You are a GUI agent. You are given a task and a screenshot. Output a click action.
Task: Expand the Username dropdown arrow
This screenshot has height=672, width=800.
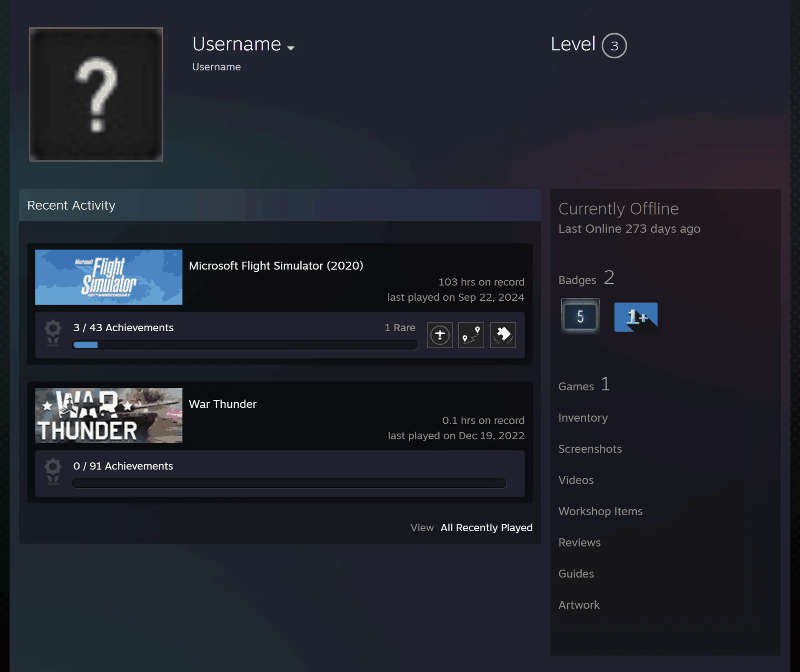coord(291,48)
